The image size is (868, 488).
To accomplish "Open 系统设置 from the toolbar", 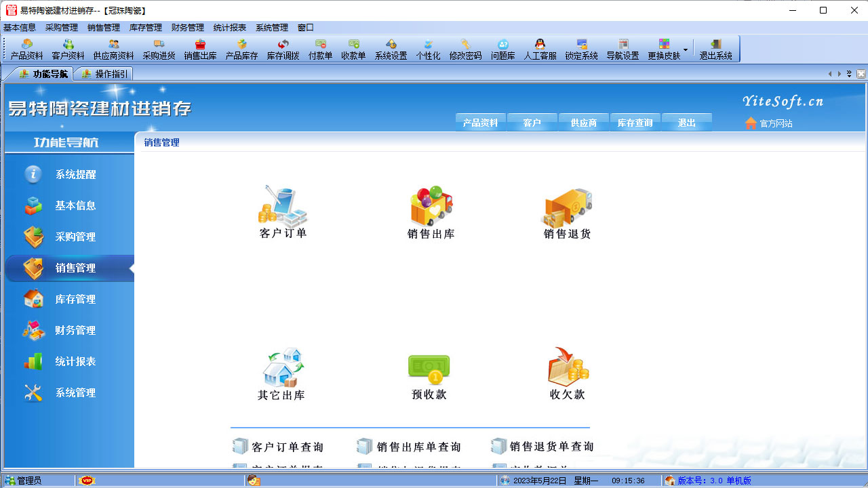I will [390, 49].
